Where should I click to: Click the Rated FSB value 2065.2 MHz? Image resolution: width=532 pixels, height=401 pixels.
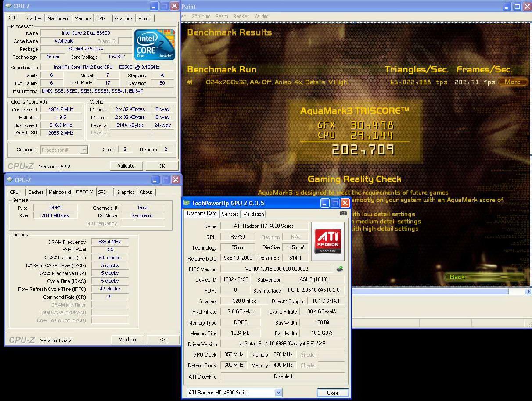(61, 133)
